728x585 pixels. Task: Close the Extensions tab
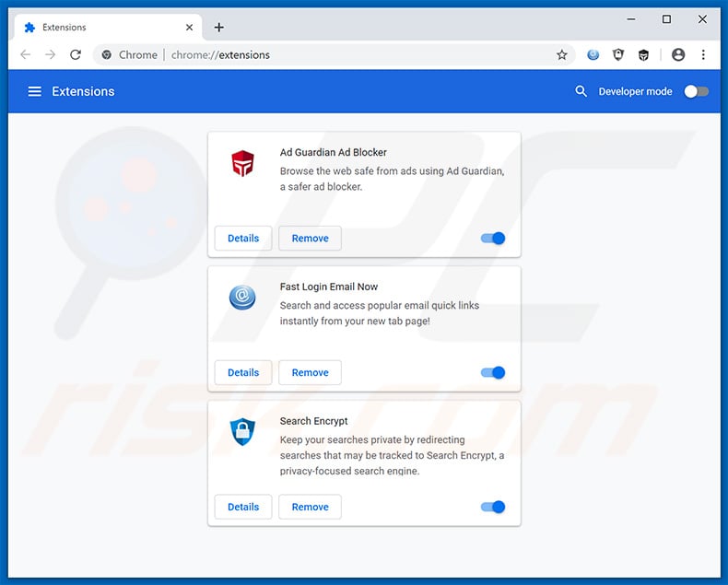190,28
